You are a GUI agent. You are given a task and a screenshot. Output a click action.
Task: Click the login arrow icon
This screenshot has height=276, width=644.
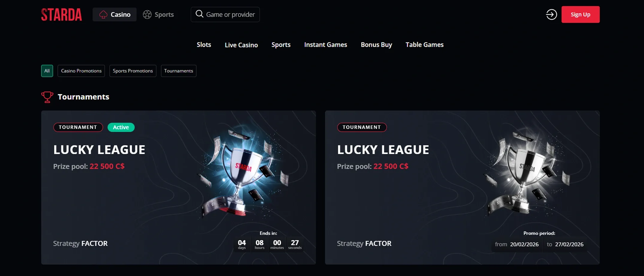pos(551,14)
